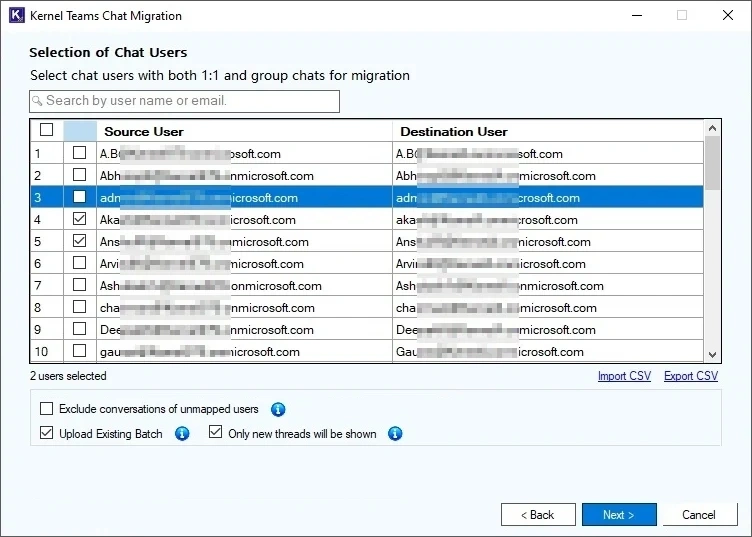Click the table scrollbar down arrow

(x=712, y=354)
